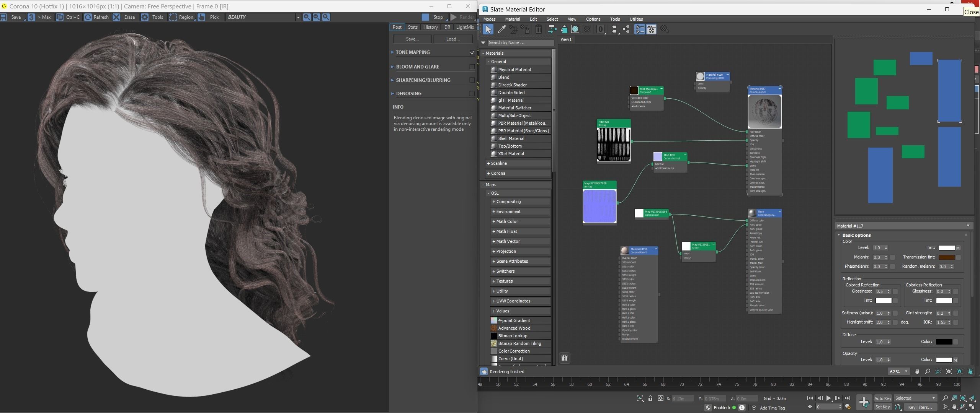Open the Material menu

pos(512,19)
